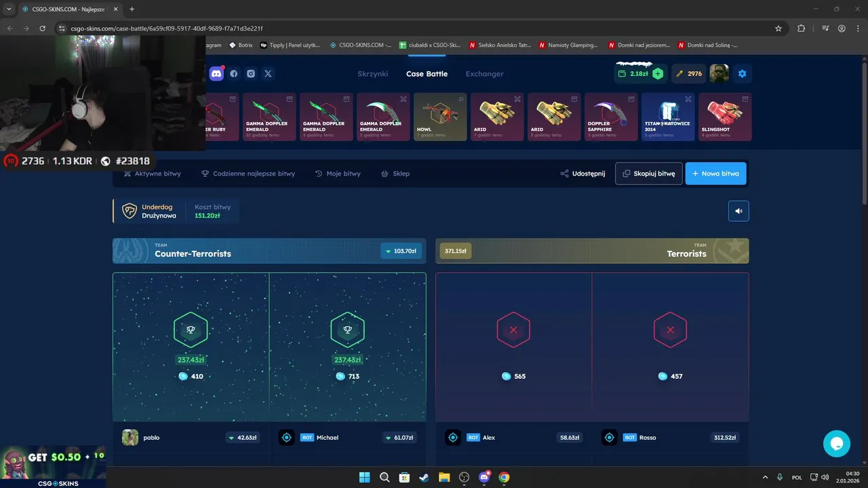Open Moje bitwy section
868x488 pixels.
tap(338, 174)
